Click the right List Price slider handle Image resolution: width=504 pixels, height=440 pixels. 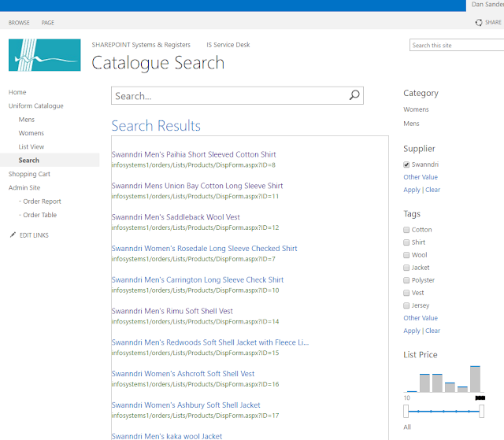(x=481, y=411)
